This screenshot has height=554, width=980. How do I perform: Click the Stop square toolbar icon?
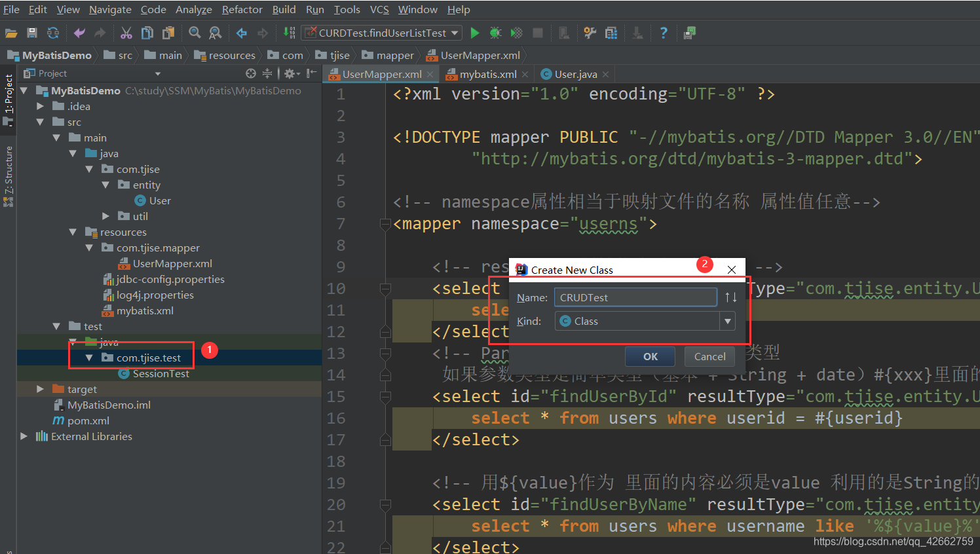pos(538,33)
